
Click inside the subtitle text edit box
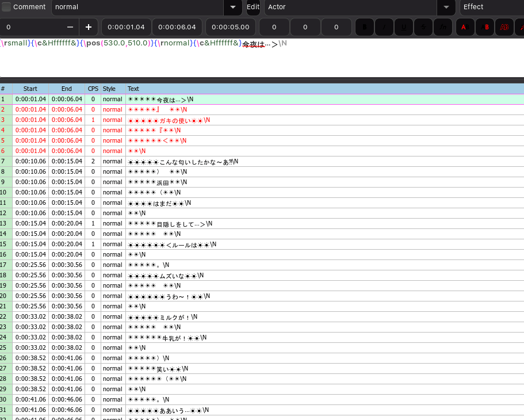coord(262,58)
